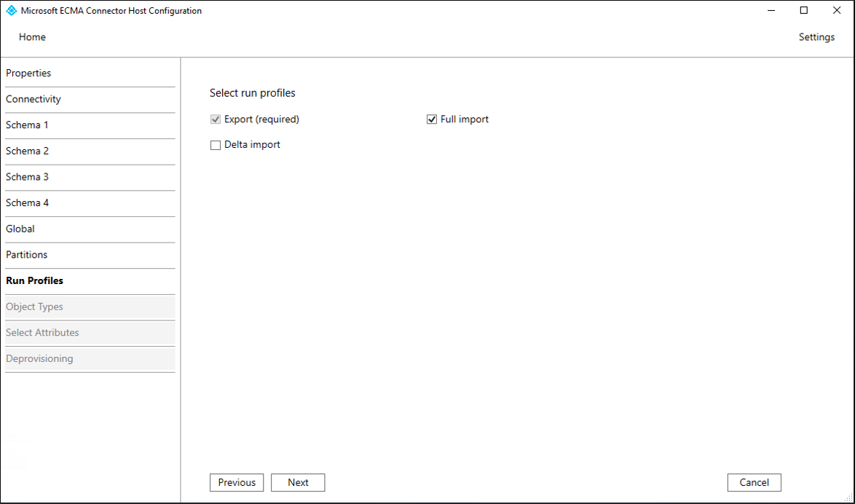Cancel the configuration wizard

(754, 482)
